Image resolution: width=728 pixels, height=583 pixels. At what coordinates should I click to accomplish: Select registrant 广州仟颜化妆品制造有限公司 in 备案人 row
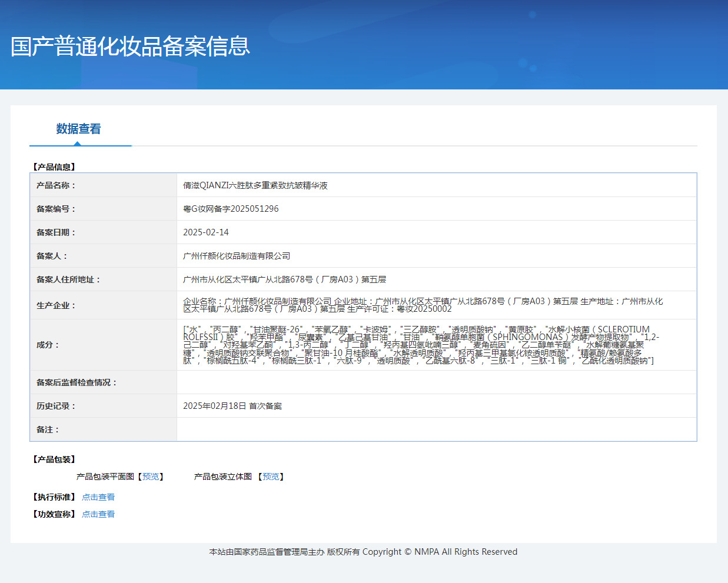[237, 256]
